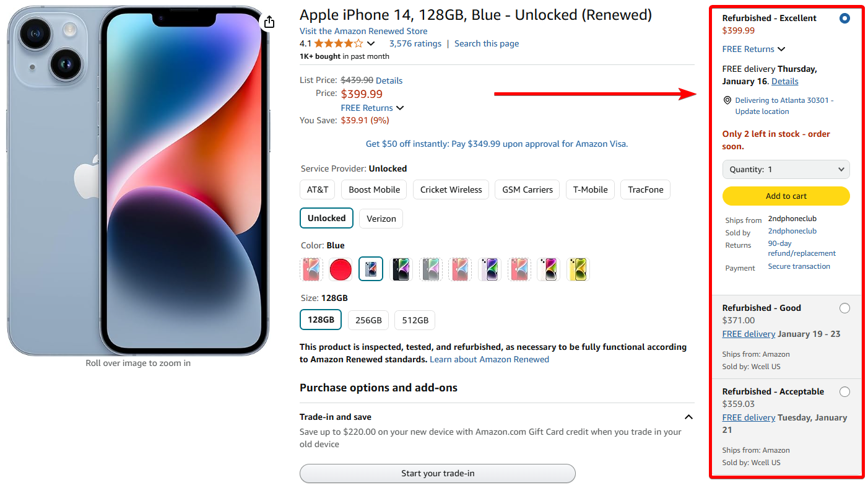Expand FREE Returns details under the price
The width and height of the screenshot is (868, 488).
[372, 107]
